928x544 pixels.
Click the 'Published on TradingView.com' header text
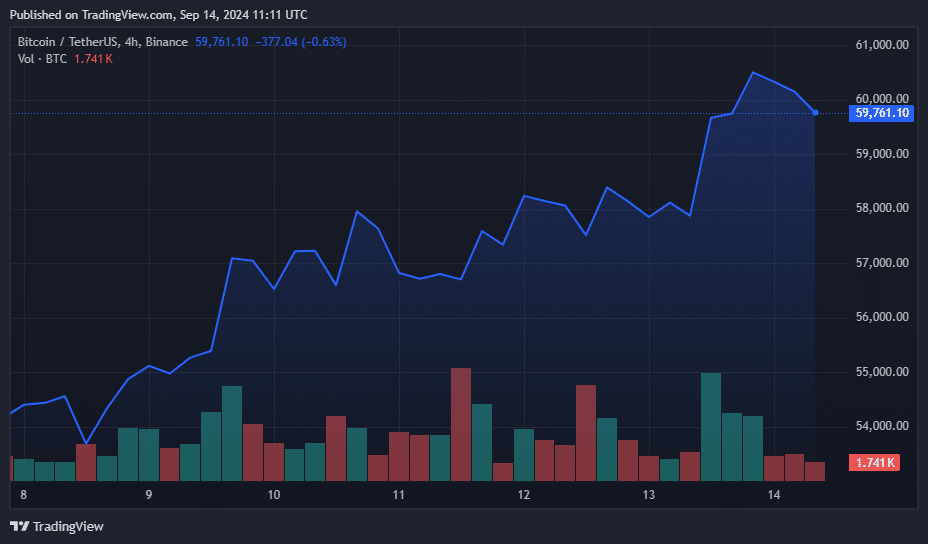pos(92,15)
